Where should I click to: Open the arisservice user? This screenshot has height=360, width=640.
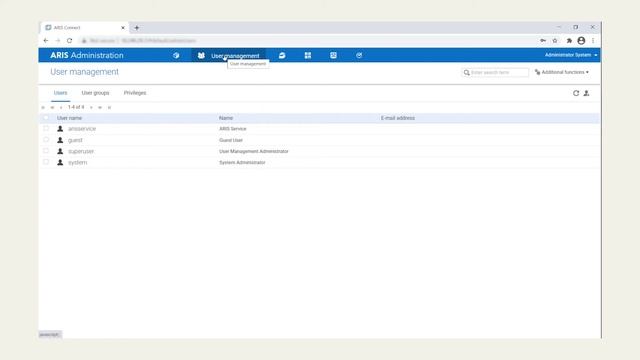pos(82,129)
